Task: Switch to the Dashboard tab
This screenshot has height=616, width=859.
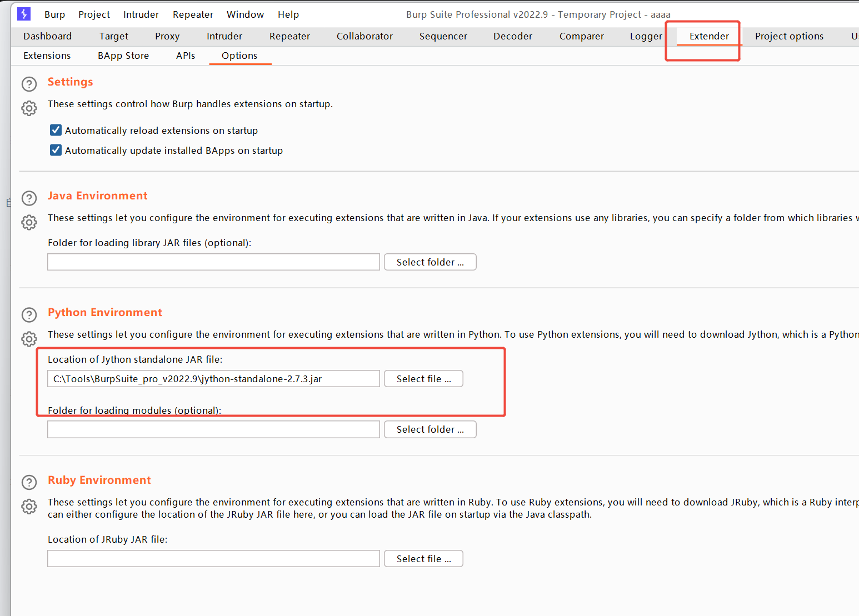Action: tap(47, 36)
